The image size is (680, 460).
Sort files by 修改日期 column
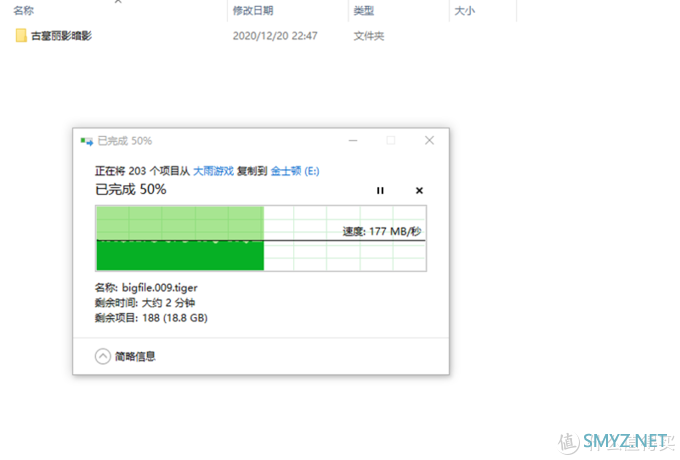tap(253, 10)
